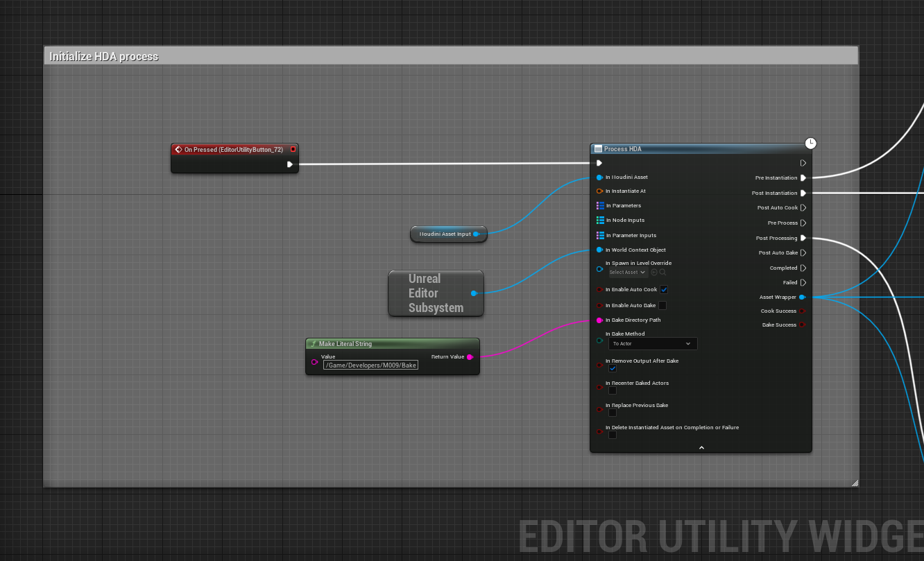Click the In Parameter Inputs map pin

pyautogui.click(x=600, y=235)
